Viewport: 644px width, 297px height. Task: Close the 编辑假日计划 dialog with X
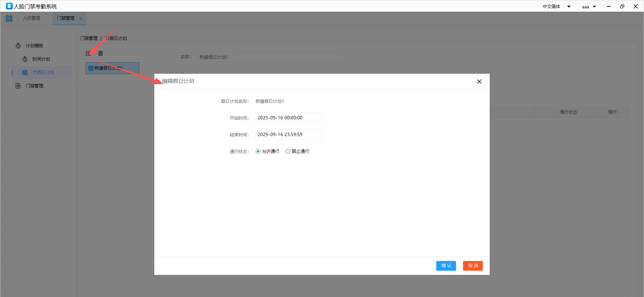479,81
